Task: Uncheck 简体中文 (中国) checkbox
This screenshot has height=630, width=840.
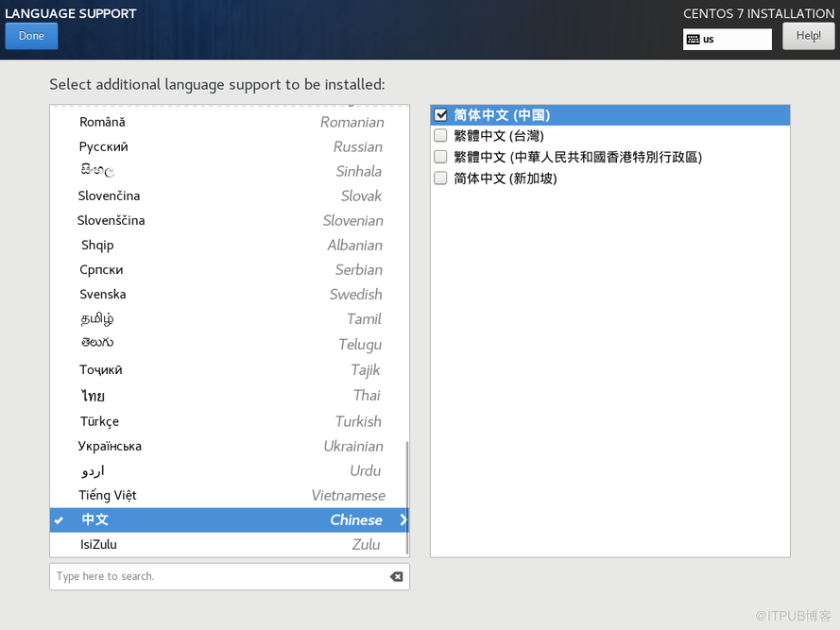Action: pyautogui.click(x=440, y=114)
